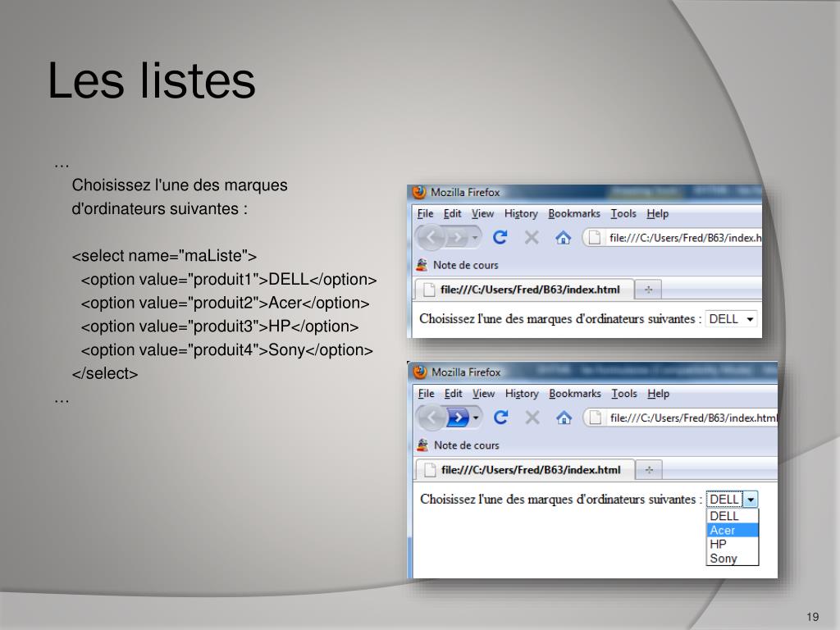Screen dimensions: 840x630
Task: Open Edit menu in lower Firefox window
Action: [453, 393]
